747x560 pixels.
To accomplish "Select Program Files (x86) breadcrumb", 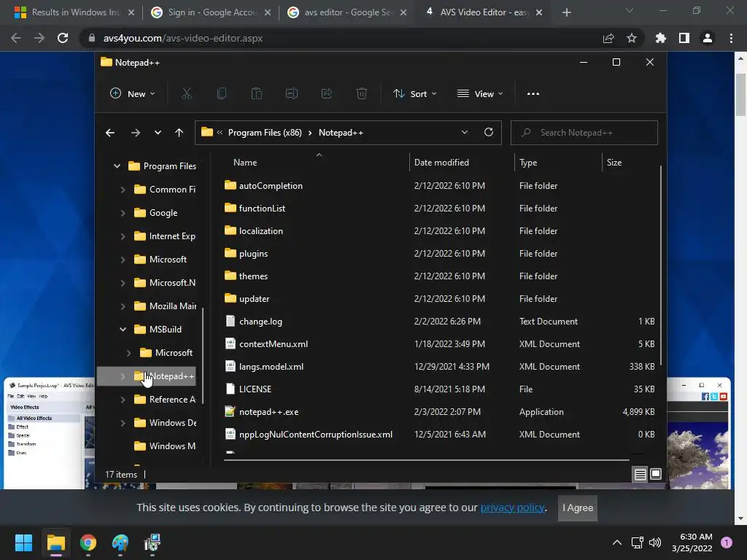I will (265, 133).
